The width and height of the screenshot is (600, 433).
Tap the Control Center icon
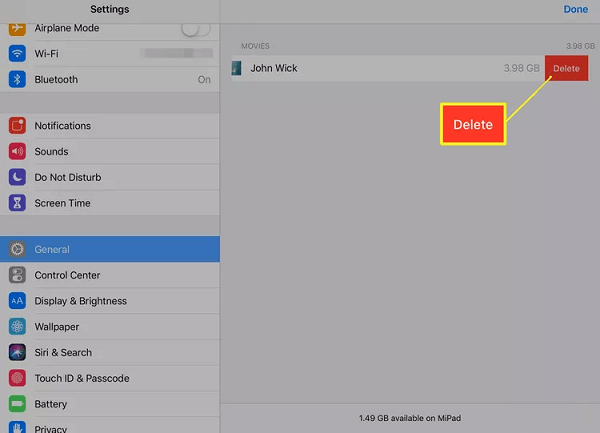(17, 275)
